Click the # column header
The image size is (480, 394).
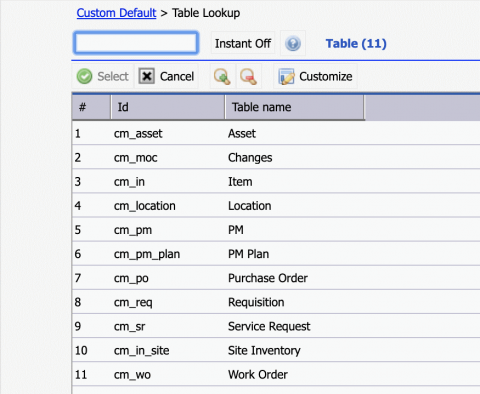point(91,107)
